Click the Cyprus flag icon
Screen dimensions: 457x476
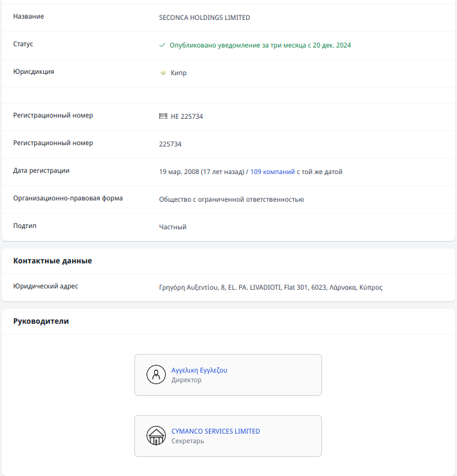click(163, 73)
